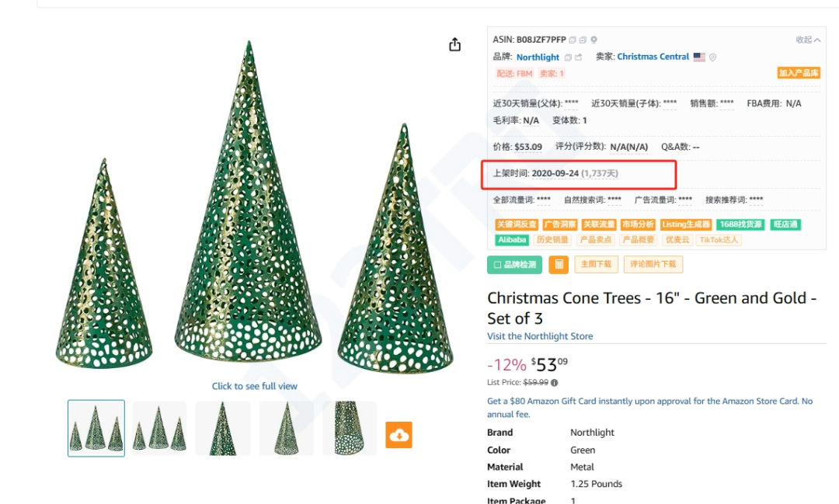Click 加入产品库 button

[799, 73]
